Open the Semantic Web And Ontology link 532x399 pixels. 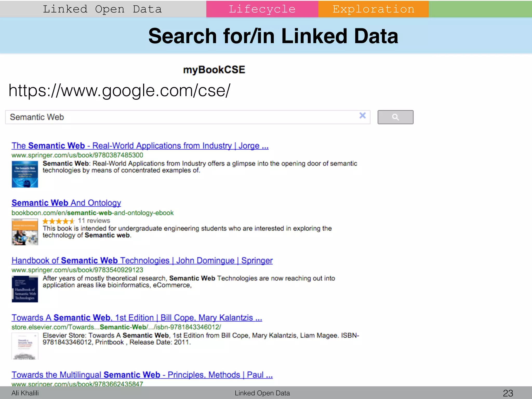click(66, 203)
